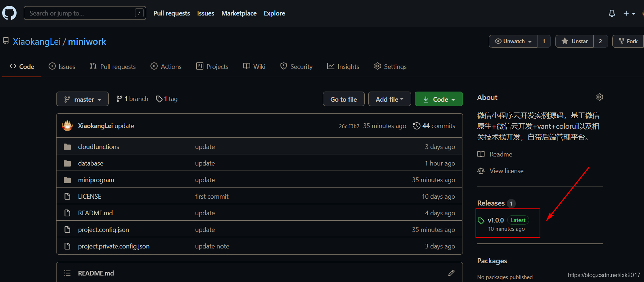The image size is (644, 282).
Task: Click file icon beside project.config.json
Action: (x=67, y=230)
